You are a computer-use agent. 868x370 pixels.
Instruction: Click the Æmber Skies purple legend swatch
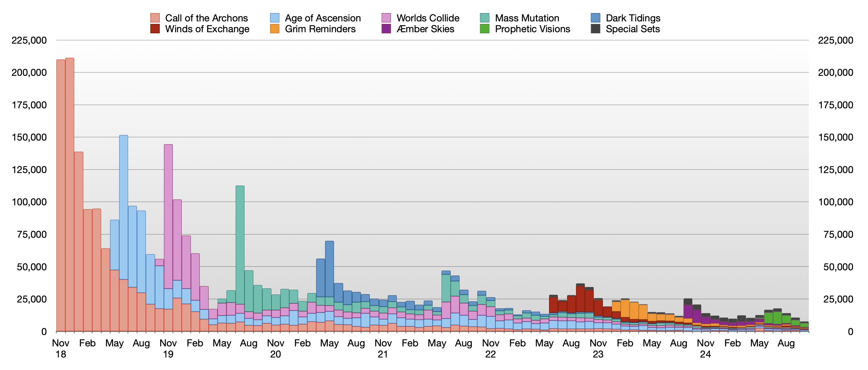tap(386, 29)
